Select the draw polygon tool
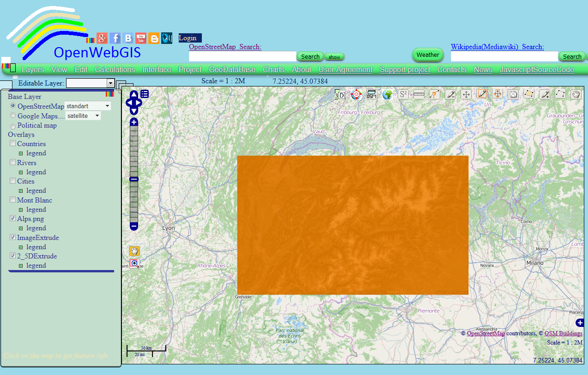 click(529, 94)
